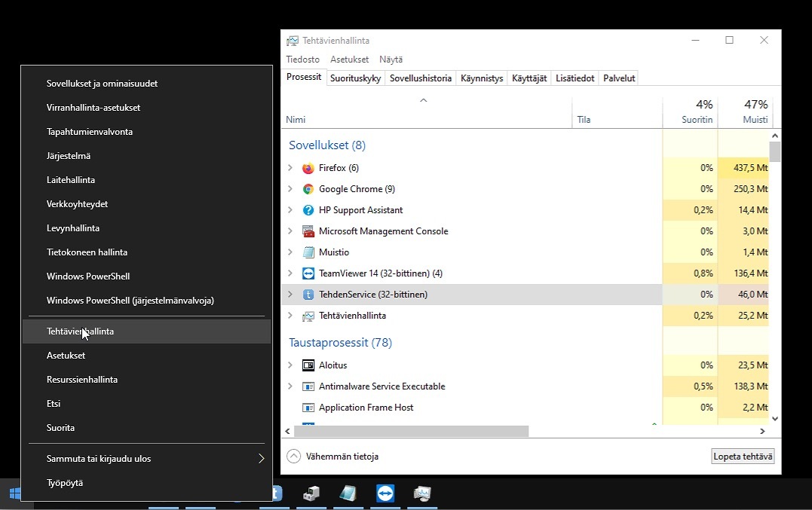
Task: Click the Windows Start button
Action: [x=14, y=494]
